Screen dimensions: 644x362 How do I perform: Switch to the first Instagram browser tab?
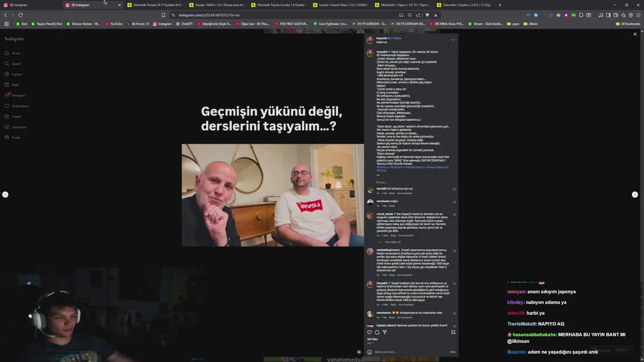[31, 5]
